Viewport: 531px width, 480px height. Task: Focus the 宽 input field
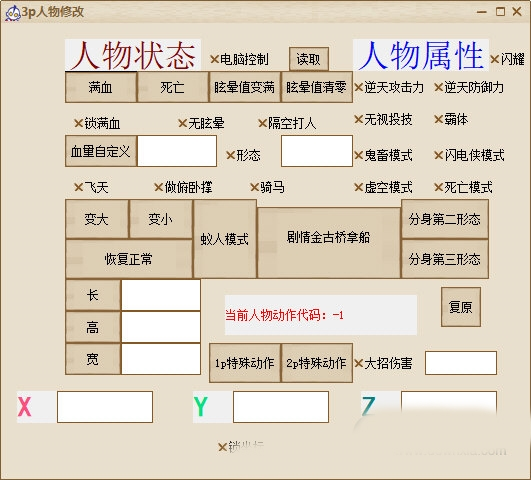(161, 359)
